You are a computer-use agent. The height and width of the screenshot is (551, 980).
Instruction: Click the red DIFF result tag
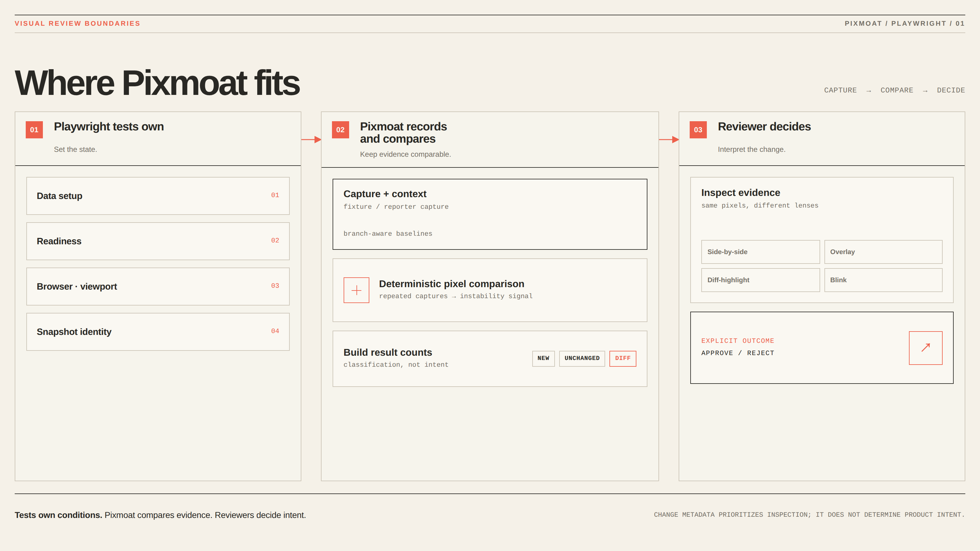point(622,358)
